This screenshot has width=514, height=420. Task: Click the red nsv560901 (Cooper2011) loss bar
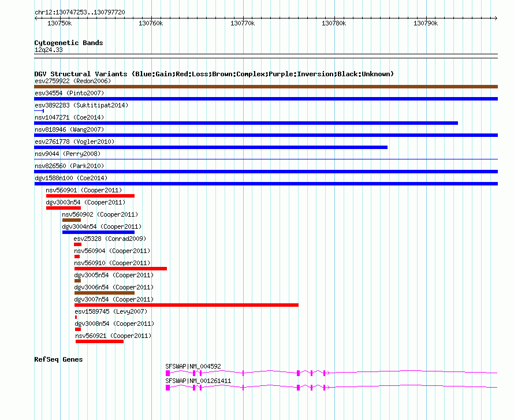tap(90, 196)
